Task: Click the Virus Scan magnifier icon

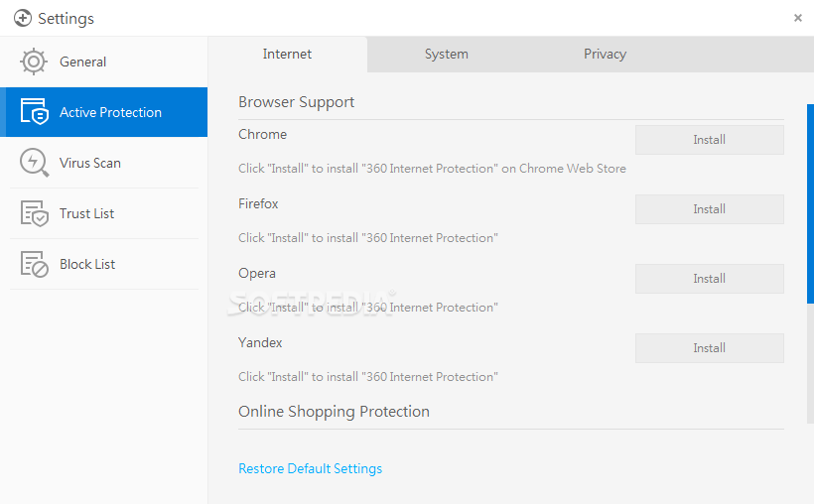Action: pos(34,163)
